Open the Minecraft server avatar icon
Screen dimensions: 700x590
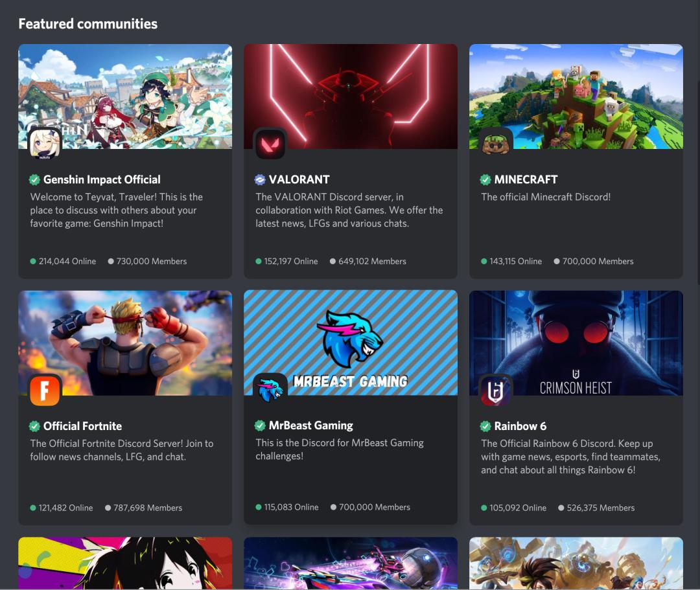(x=496, y=143)
